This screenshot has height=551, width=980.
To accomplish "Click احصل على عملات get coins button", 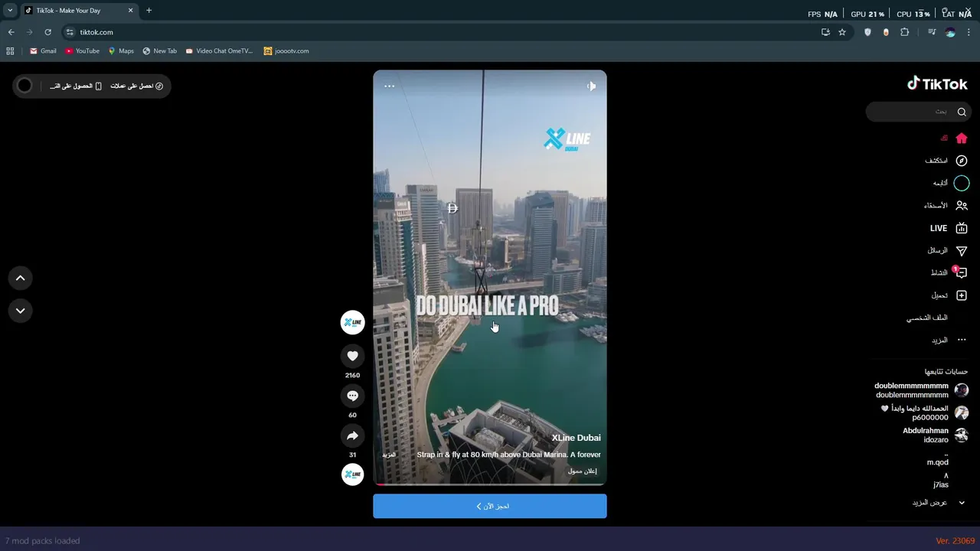I will tap(136, 86).
